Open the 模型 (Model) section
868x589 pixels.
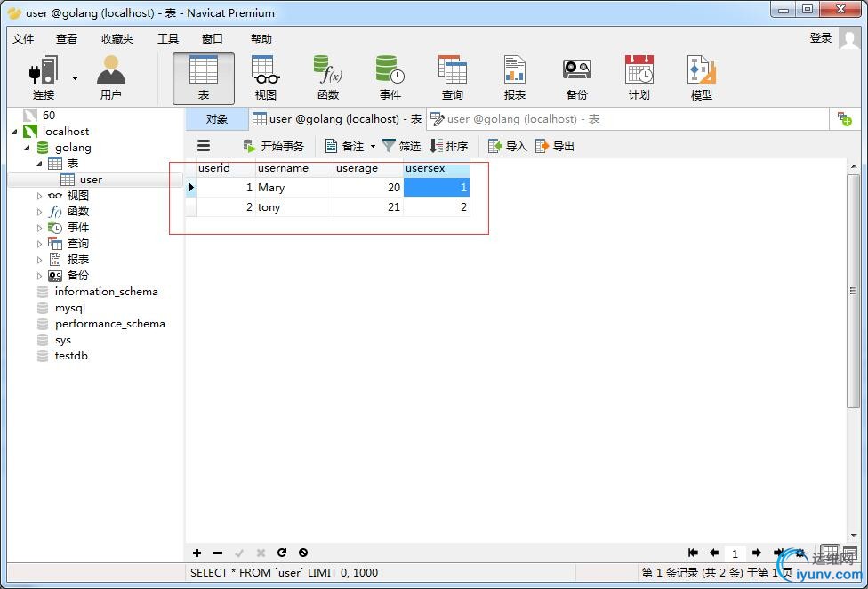(x=702, y=78)
